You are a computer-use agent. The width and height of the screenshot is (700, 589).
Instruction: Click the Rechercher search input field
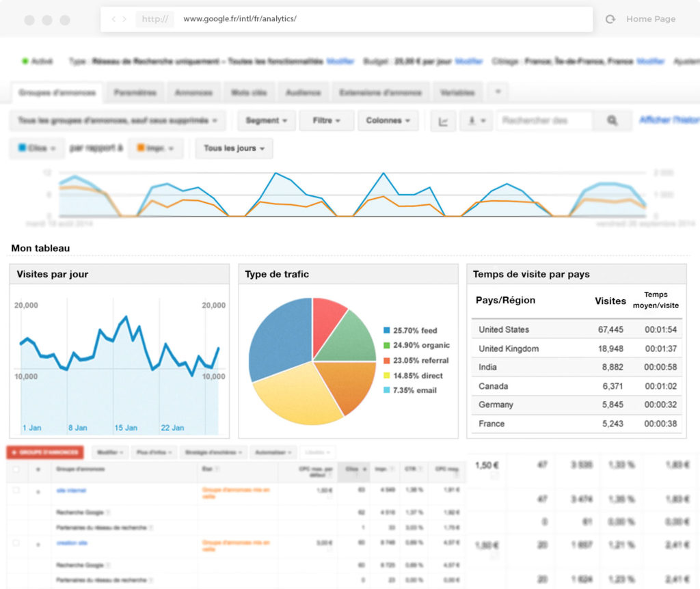pos(545,120)
